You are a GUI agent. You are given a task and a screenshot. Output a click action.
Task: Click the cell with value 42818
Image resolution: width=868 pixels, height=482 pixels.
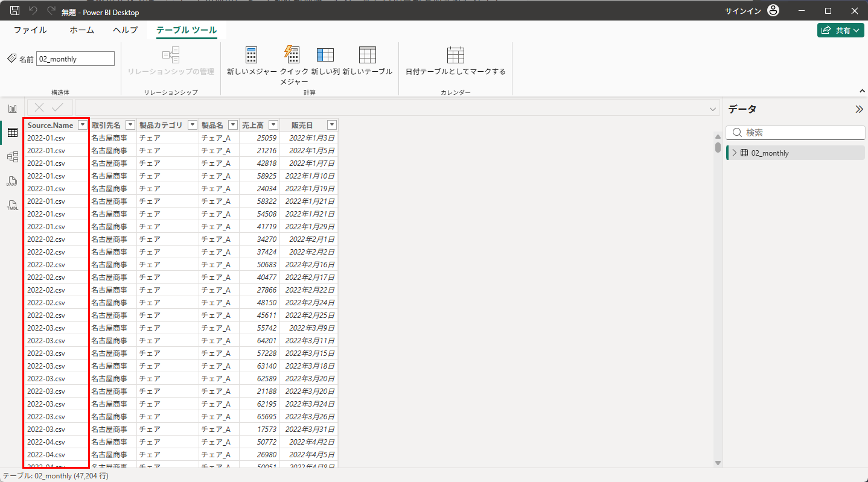click(260, 163)
